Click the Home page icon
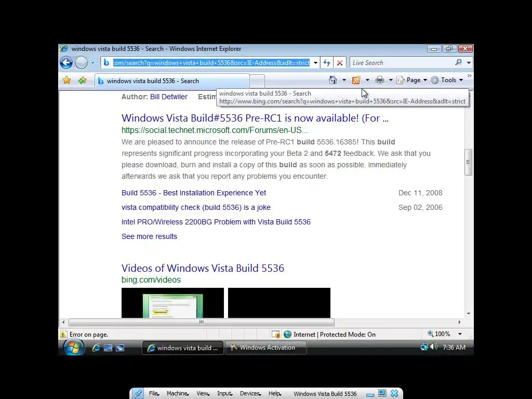This screenshot has width=532, height=399. [x=333, y=80]
